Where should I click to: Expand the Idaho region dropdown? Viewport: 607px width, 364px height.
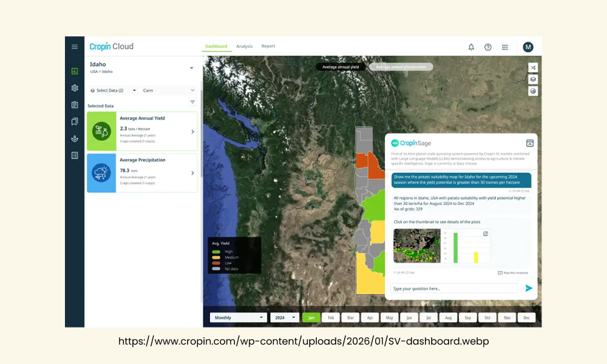[191, 68]
